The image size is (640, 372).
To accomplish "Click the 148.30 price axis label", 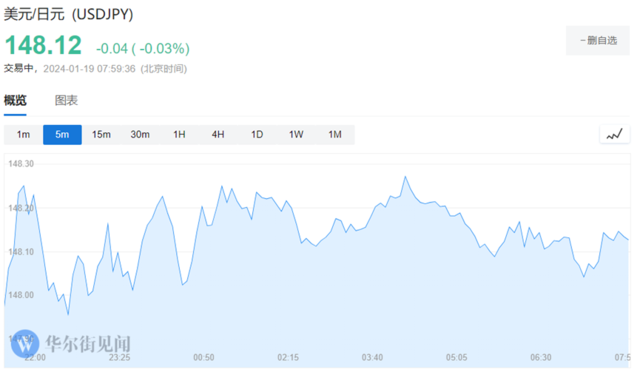I will 21,164.
